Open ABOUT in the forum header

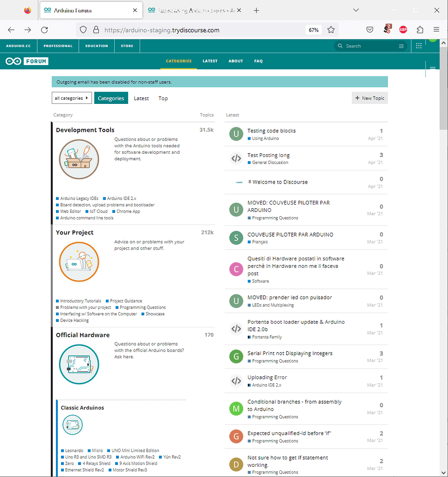236,61
